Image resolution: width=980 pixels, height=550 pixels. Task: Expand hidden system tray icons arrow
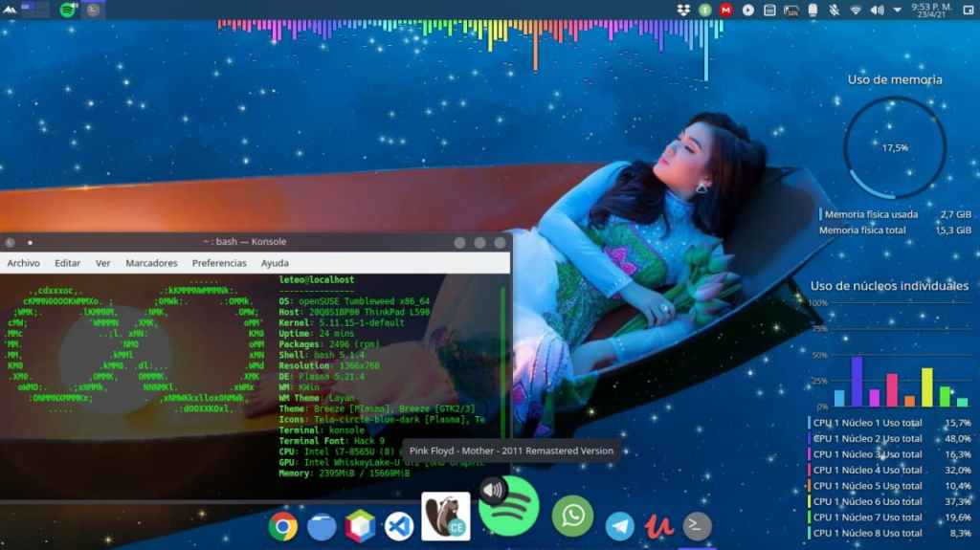click(x=897, y=10)
